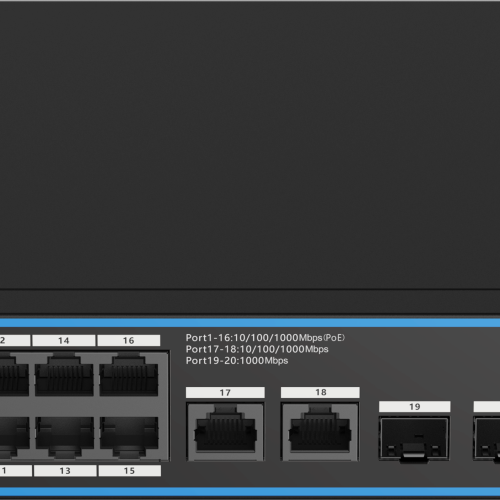Click the RJ45 socket above label 15

[x=129, y=437]
